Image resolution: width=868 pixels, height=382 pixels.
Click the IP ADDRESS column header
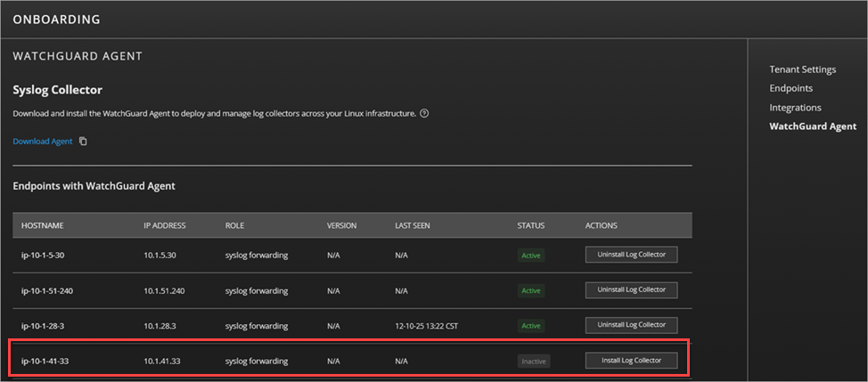(x=164, y=225)
